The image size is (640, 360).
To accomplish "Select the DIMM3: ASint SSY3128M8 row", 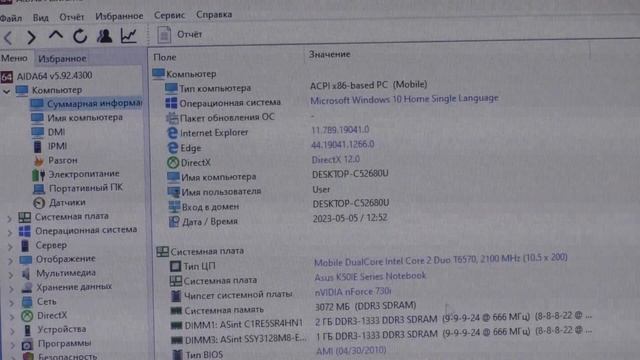I will [382, 336].
